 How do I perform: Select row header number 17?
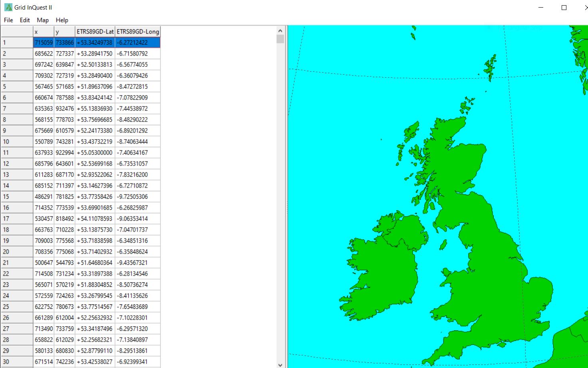coord(17,219)
